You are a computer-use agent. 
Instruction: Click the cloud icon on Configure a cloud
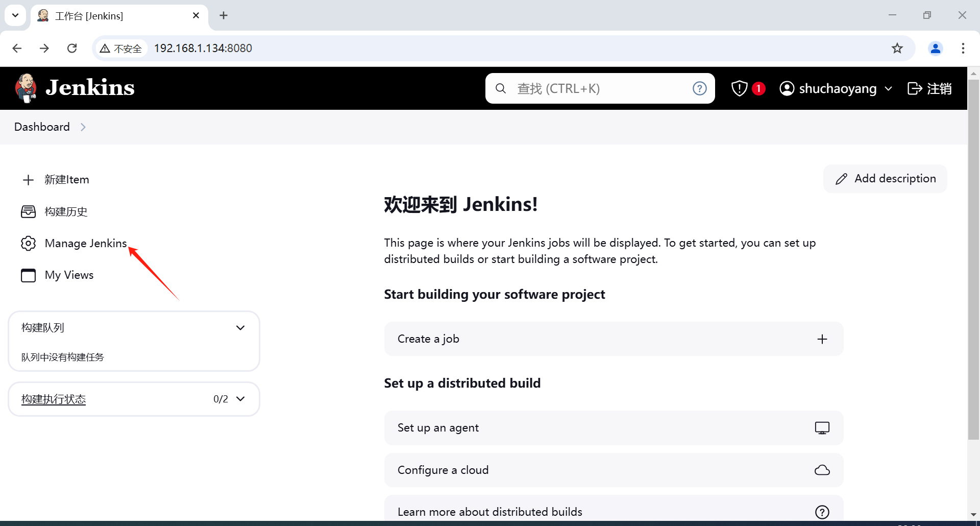[x=822, y=470]
